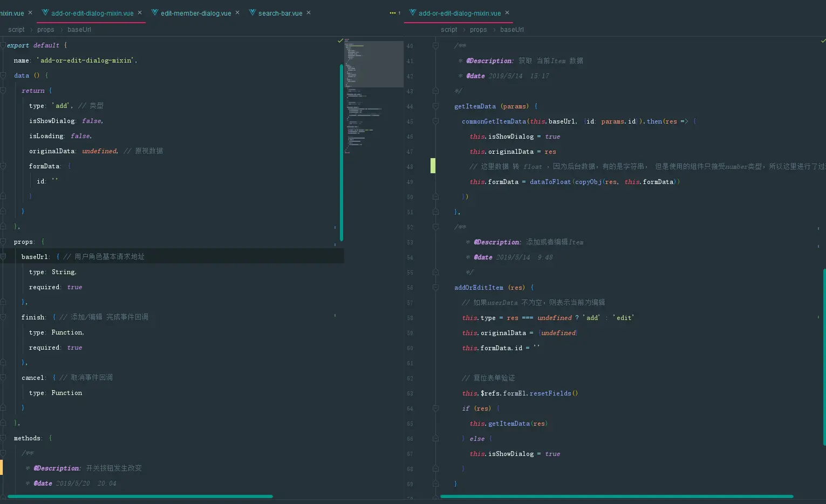Click yellow change marker beside @Description line

tap(1, 468)
